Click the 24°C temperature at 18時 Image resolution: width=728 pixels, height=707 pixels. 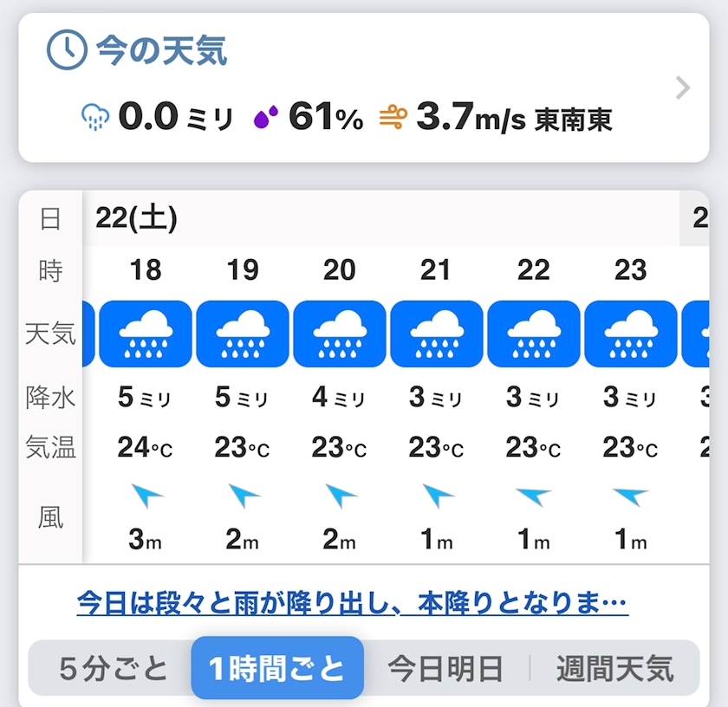point(145,448)
